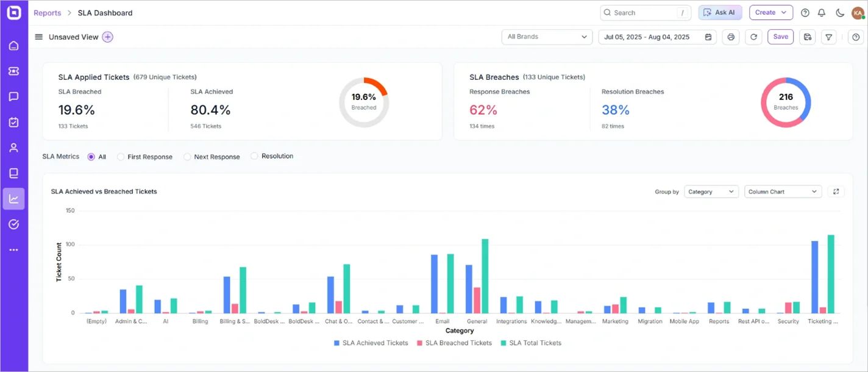Select the Resolution SLA metric
The image size is (868, 372).
[x=254, y=156]
